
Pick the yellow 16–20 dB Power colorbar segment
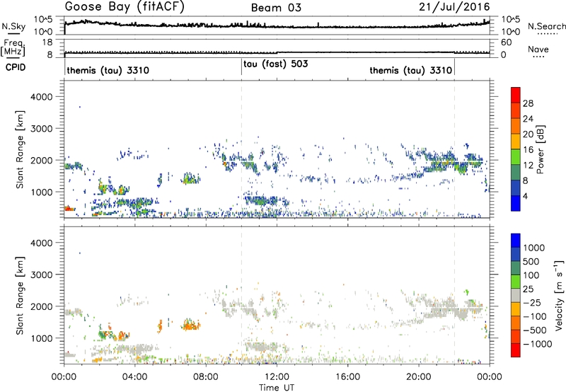point(516,142)
